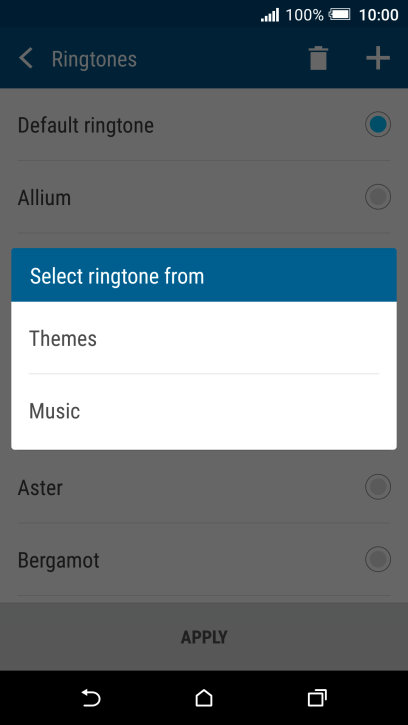Open the recent apps overview button
Viewport: 408px width, 725px height.
(317, 698)
